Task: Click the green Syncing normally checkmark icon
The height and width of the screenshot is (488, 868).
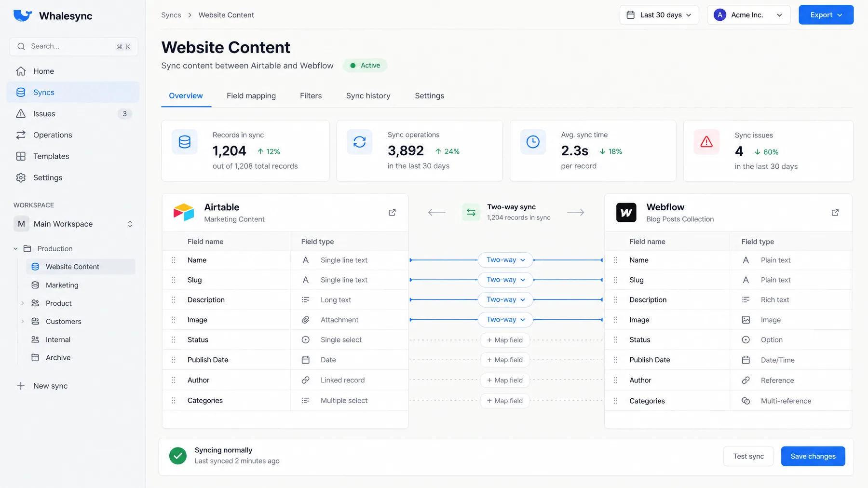Action: pyautogui.click(x=178, y=456)
